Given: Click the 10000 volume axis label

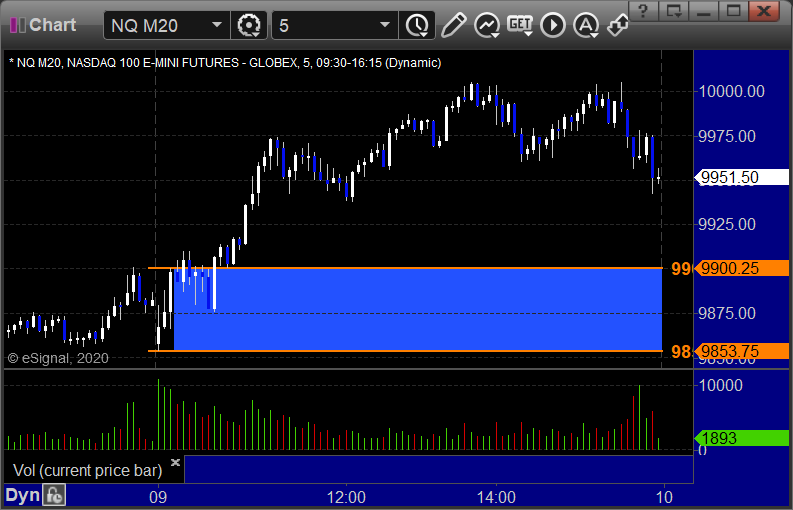Looking at the screenshot, I should tap(721, 385).
